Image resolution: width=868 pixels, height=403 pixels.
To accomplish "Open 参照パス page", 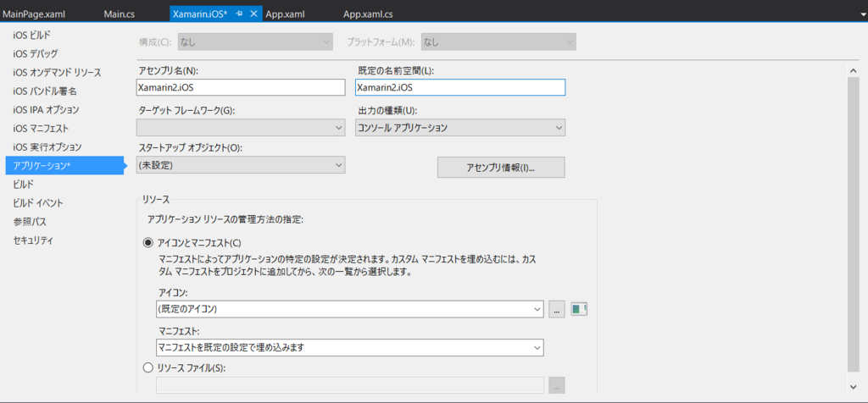I will (30, 222).
